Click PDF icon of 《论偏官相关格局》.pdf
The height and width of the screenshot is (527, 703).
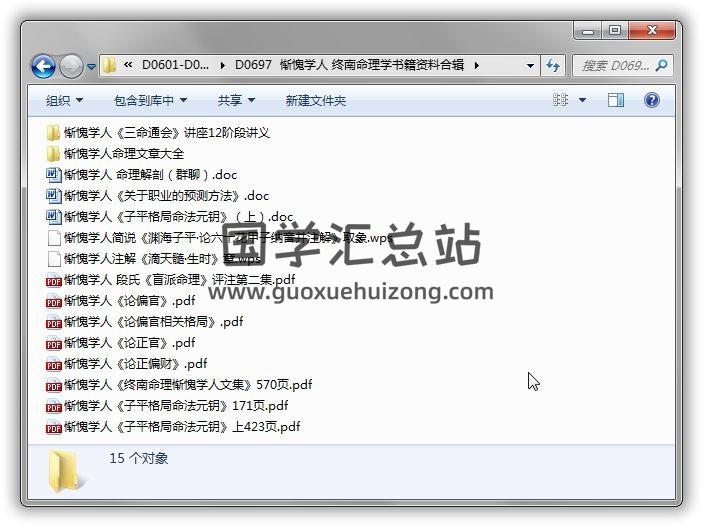point(53,322)
